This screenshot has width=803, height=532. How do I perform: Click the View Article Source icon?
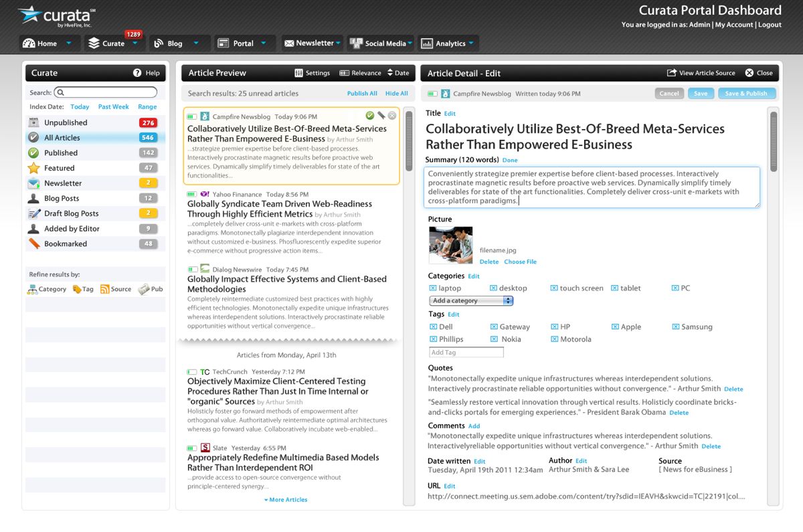(x=671, y=73)
